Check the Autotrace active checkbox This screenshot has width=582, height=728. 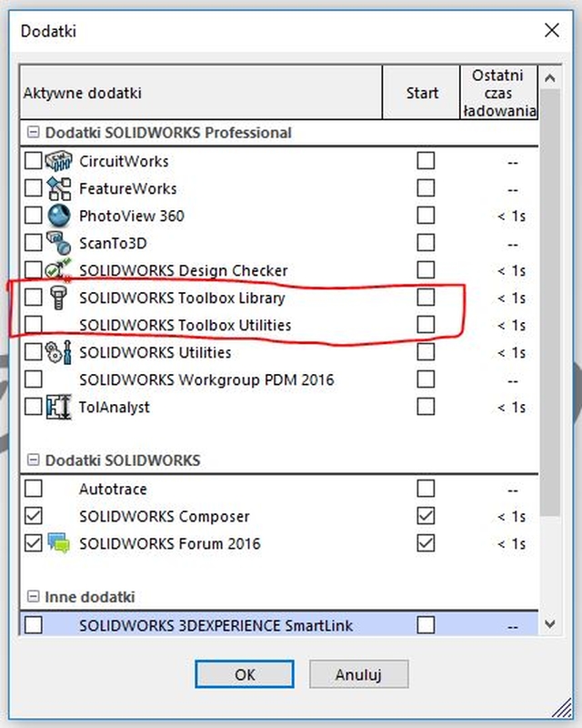[x=33, y=489]
